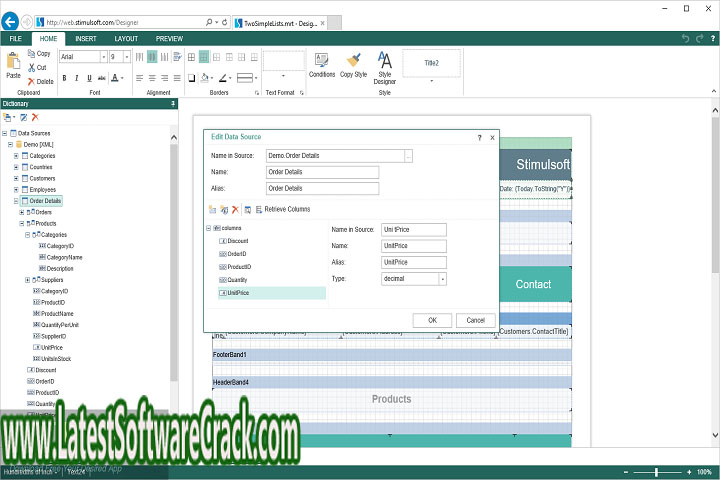Click the Dictionary panel red delete icon
The width and height of the screenshot is (720, 480).
pos(35,118)
